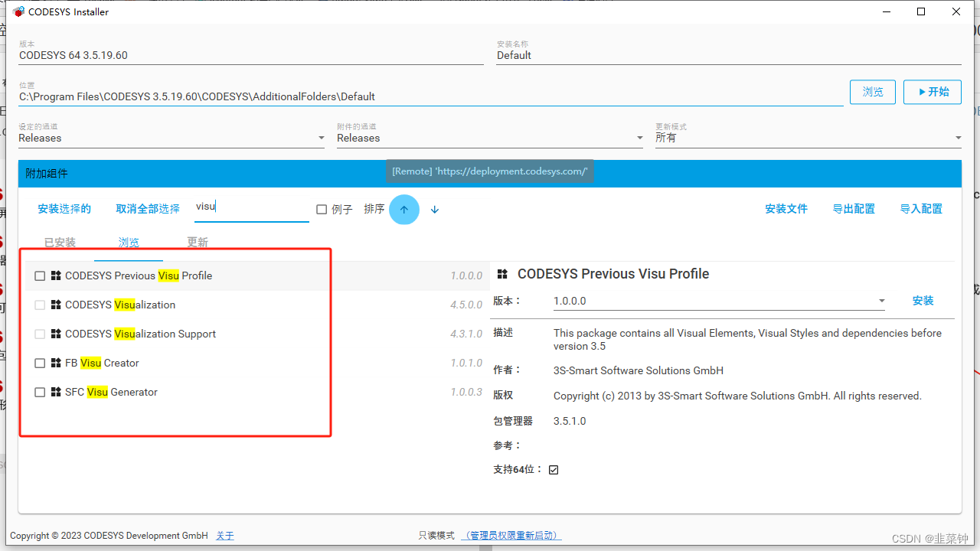
Task: Click the 包管理器 value 3.5.1.0
Action: (570, 421)
